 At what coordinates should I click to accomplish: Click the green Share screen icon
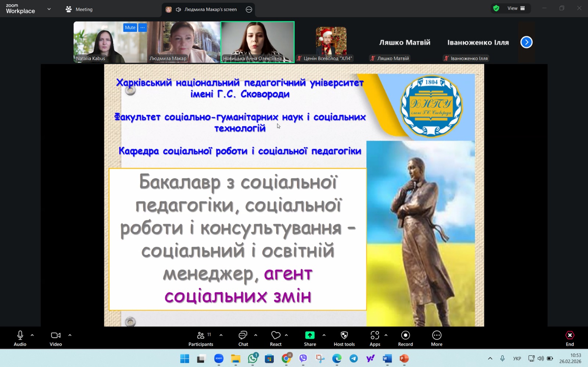(310, 335)
